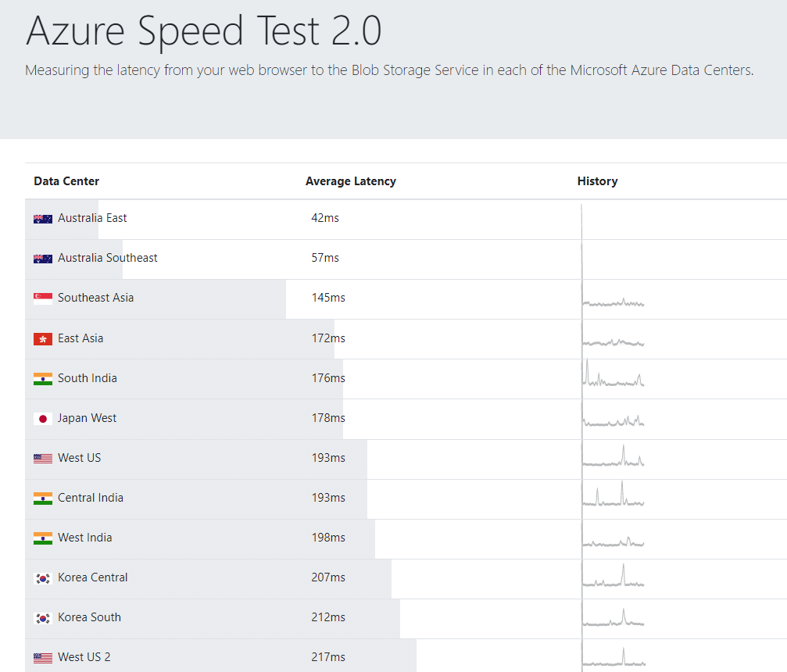Click the West US 2 history sparkline
The image size is (787, 672).
614,657
